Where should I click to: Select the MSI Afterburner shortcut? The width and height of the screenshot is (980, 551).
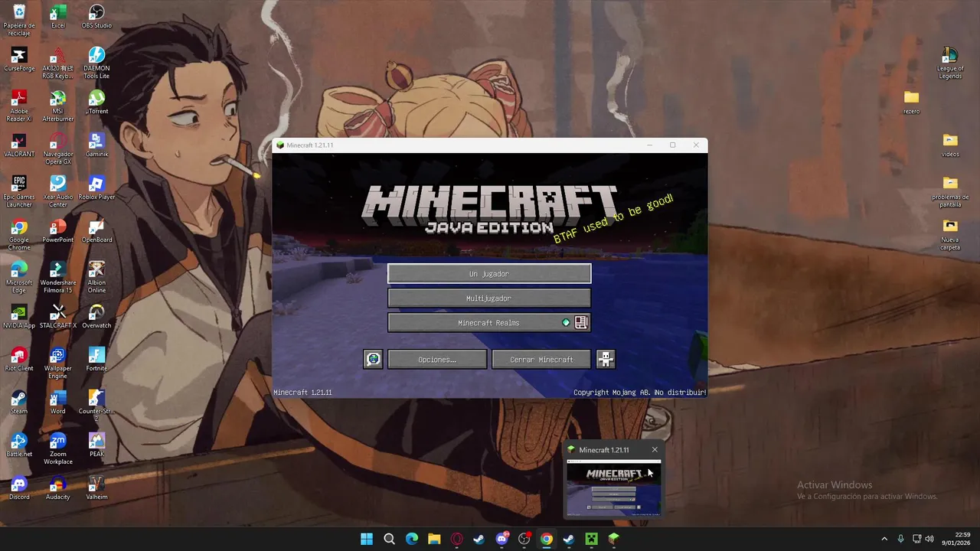point(57,106)
